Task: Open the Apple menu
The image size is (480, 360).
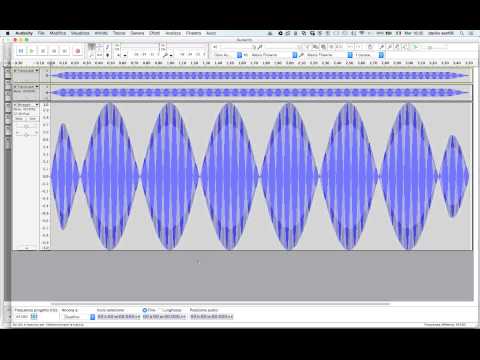Action: coord(8,33)
